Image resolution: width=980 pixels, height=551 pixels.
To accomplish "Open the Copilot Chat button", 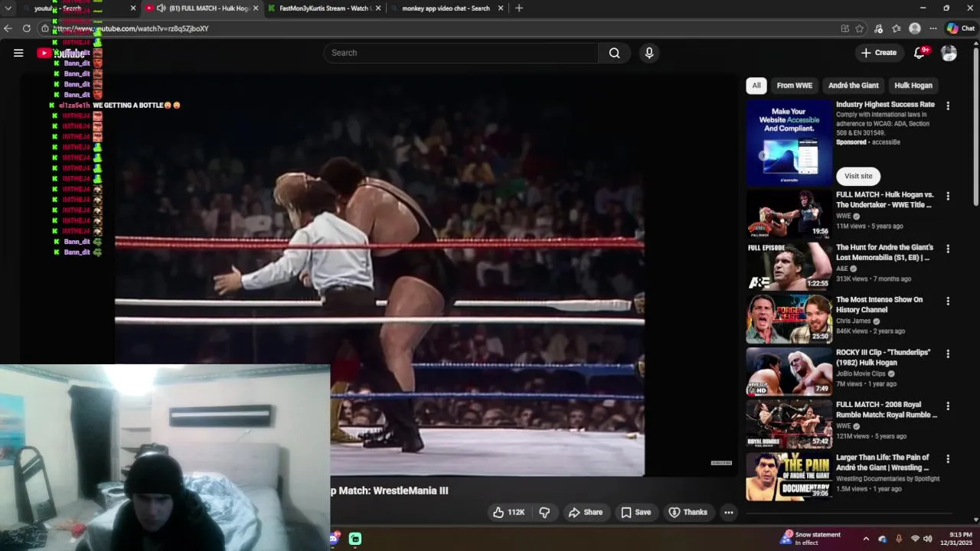I will 961,28.
